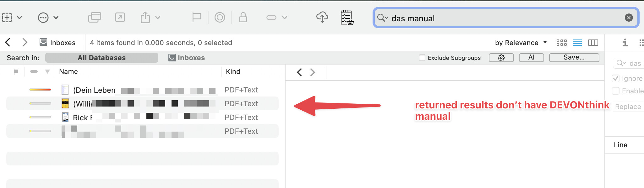Switch to column view layout

point(593,43)
